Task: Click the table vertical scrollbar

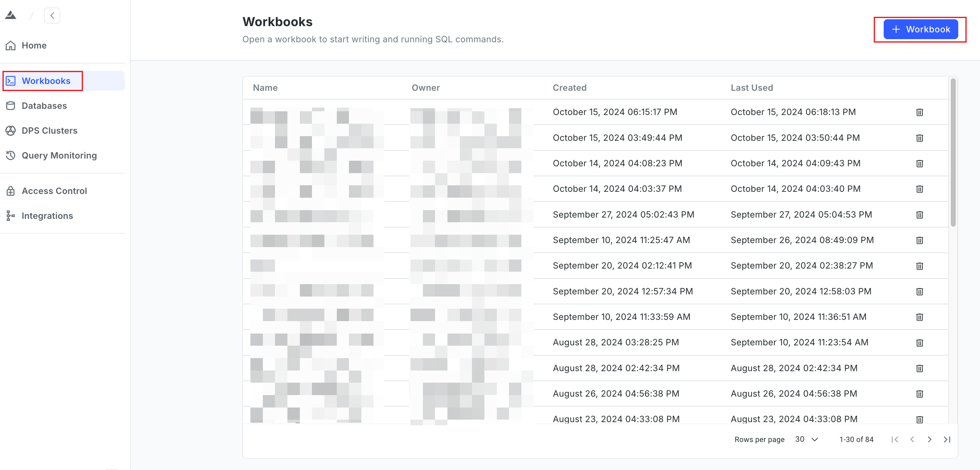Action: point(953,152)
